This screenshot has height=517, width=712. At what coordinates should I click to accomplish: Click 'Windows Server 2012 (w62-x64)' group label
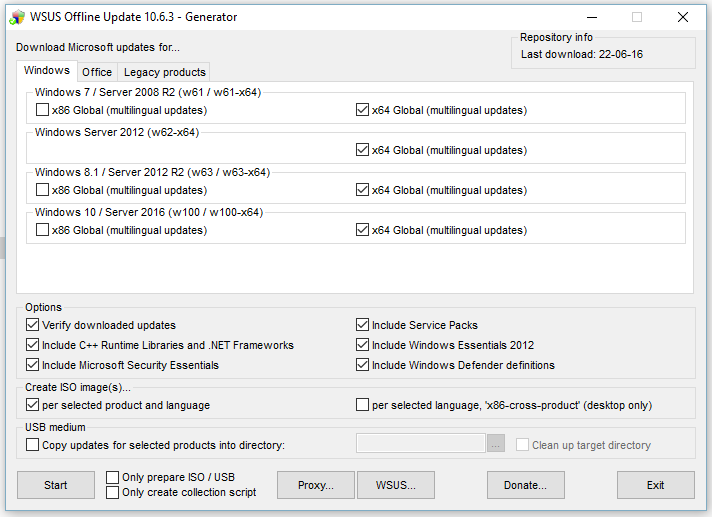[x=117, y=132]
